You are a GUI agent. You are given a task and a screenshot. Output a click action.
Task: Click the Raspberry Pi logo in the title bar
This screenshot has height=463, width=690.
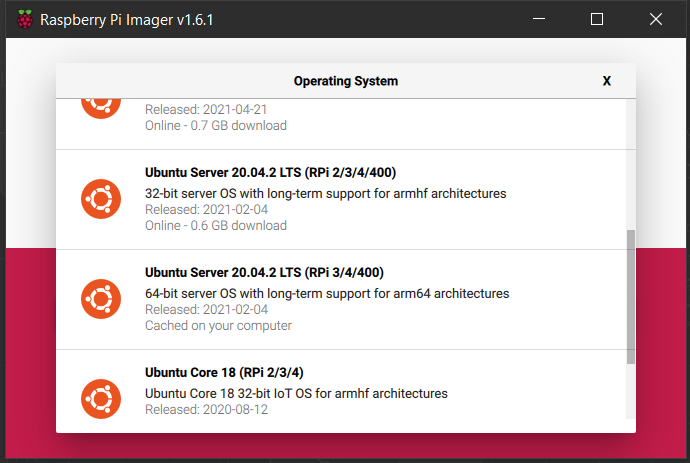(24, 19)
